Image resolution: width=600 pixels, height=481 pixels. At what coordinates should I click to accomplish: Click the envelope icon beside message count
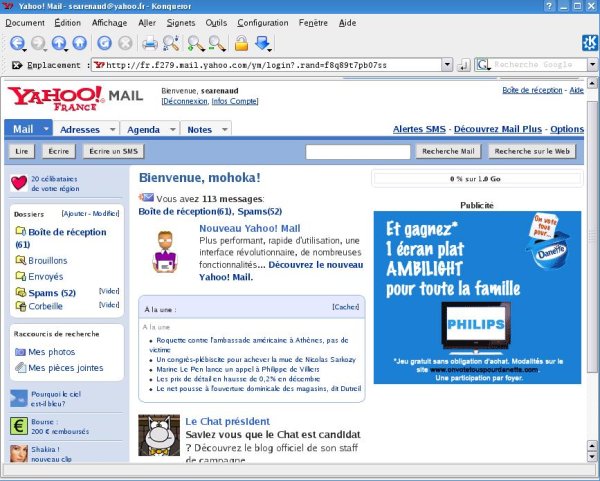(x=147, y=197)
